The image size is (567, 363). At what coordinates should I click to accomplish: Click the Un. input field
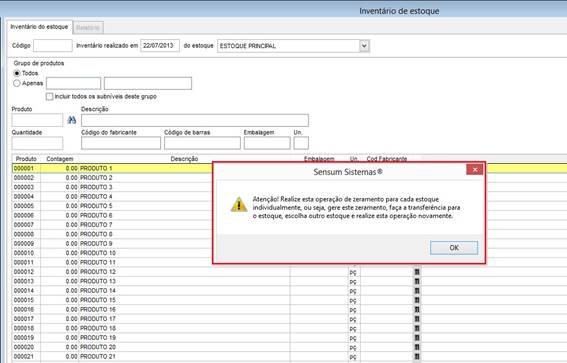pyautogui.click(x=301, y=143)
